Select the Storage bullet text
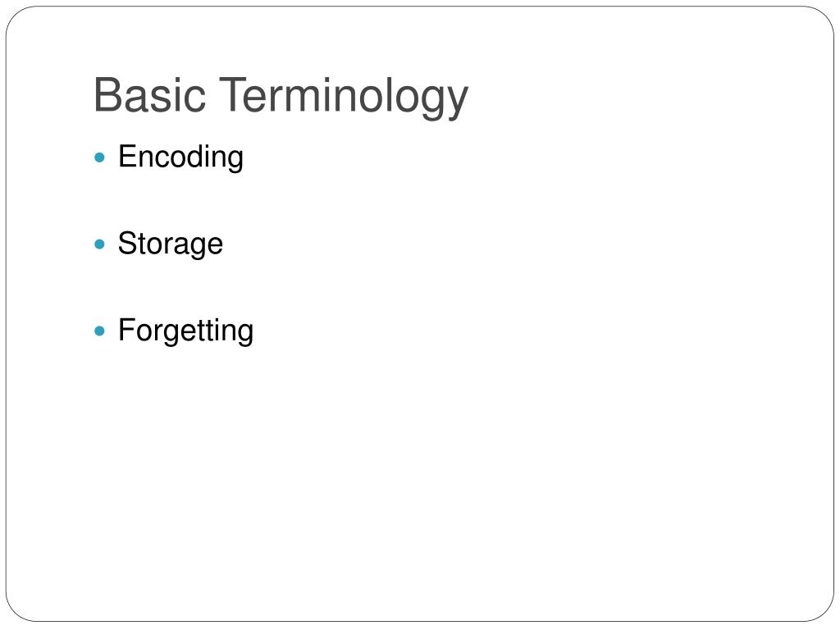840x630 pixels. tap(171, 244)
